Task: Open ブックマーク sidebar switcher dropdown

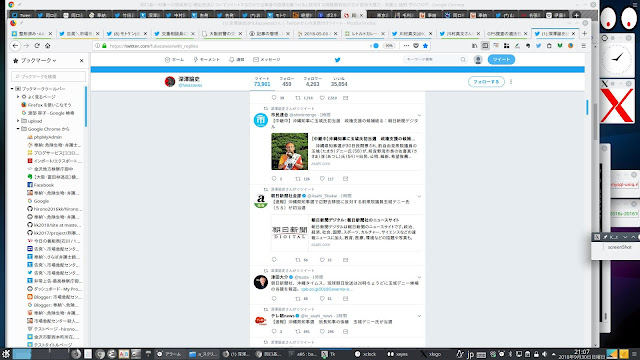Action: point(38,60)
